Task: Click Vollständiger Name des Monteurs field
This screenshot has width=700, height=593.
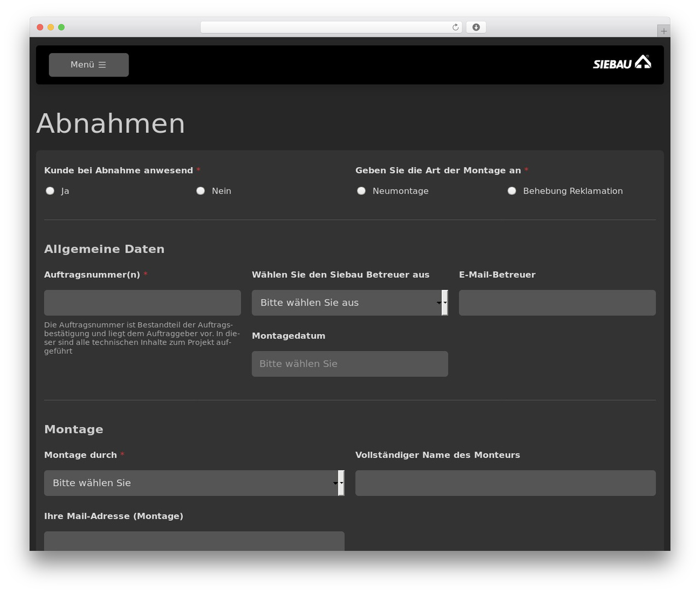Action: pos(505,483)
